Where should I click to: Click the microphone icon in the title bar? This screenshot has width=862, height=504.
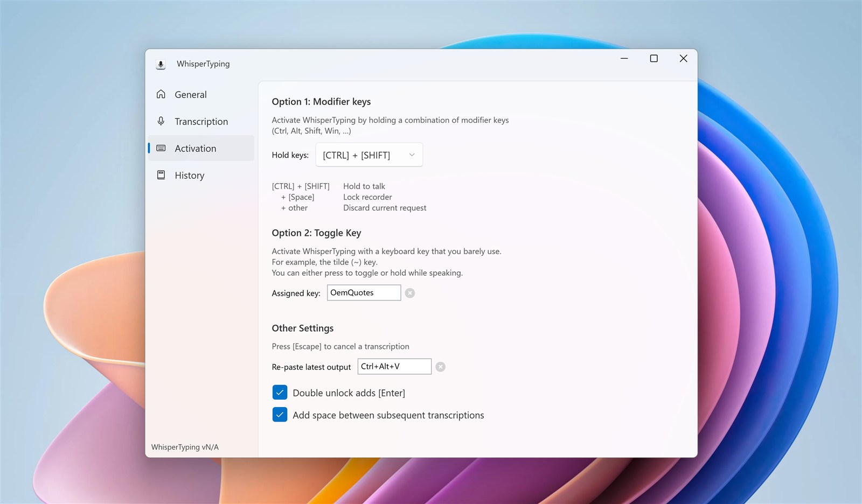tap(161, 64)
